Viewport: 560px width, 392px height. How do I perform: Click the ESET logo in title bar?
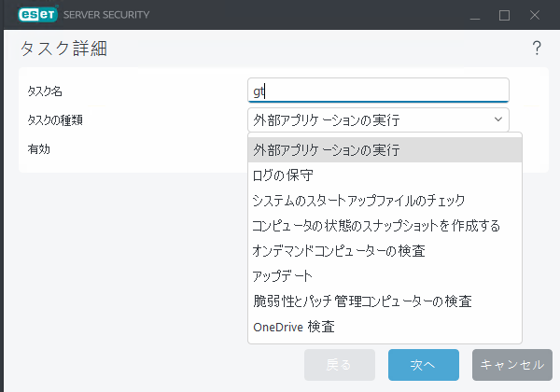click(x=37, y=15)
